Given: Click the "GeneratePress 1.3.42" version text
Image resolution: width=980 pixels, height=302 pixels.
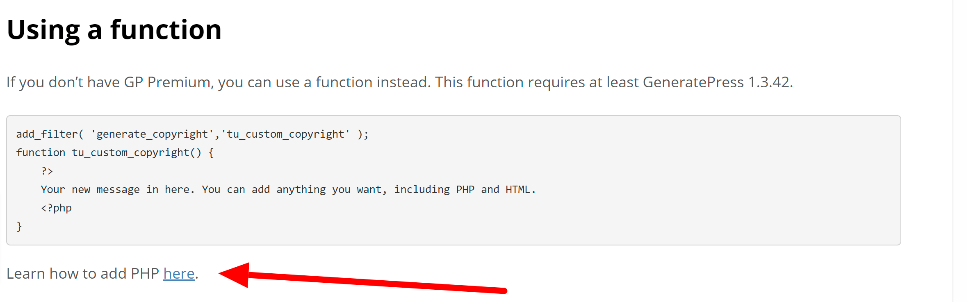Looking at the screenshot, I should coord(716,82).
